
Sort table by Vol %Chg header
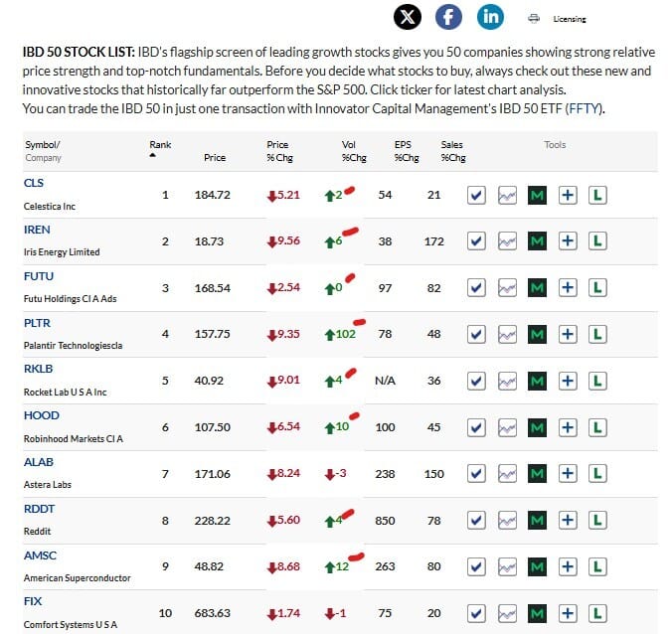coord(354,151)
